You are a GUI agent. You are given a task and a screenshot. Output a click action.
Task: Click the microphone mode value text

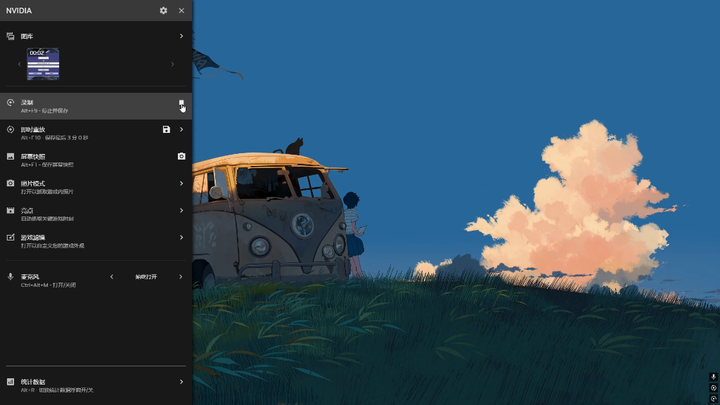(x=146, y=277)
